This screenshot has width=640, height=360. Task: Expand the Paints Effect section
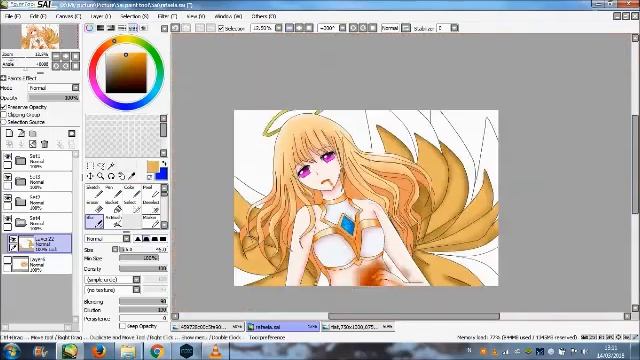[4, 78]
